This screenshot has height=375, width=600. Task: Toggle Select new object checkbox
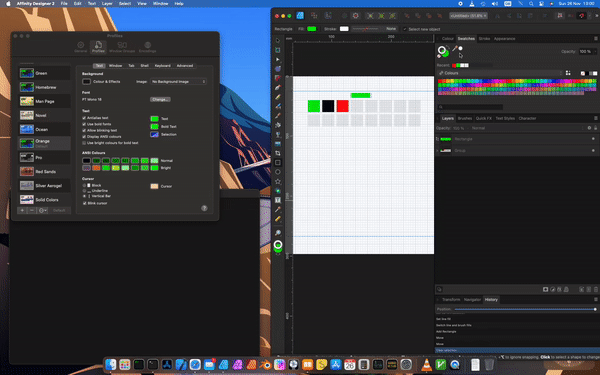[x=404, y=29]
